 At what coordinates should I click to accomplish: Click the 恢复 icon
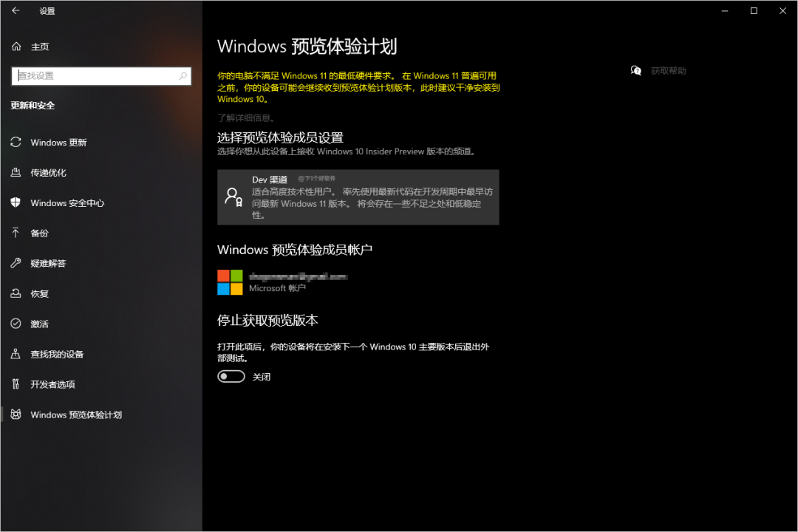coord(16,293)
